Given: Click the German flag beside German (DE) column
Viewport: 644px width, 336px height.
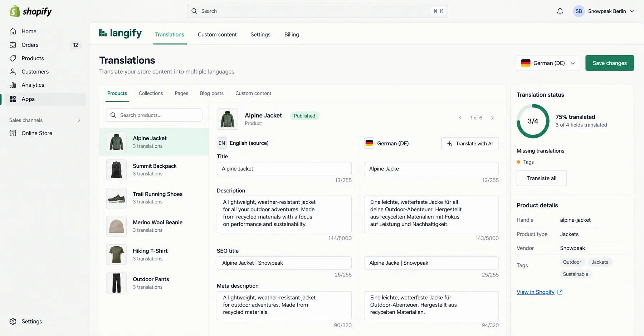Looking at the screenshot, I should [x=369, y=143].
